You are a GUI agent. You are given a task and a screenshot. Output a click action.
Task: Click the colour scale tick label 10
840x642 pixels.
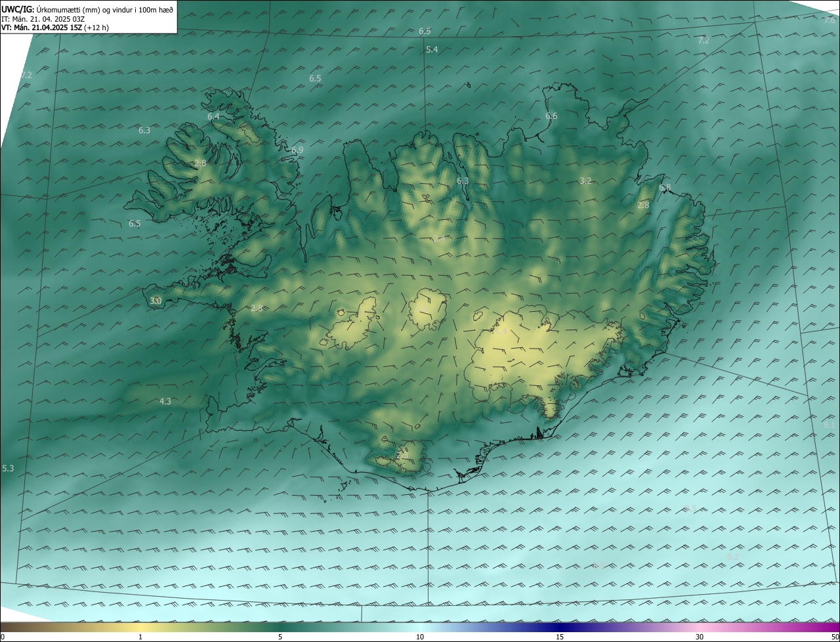click(420, 637)
